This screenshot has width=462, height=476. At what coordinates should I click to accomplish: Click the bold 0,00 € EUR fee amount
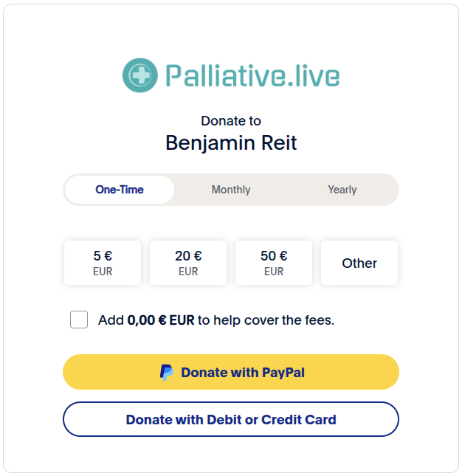[161, 320]
